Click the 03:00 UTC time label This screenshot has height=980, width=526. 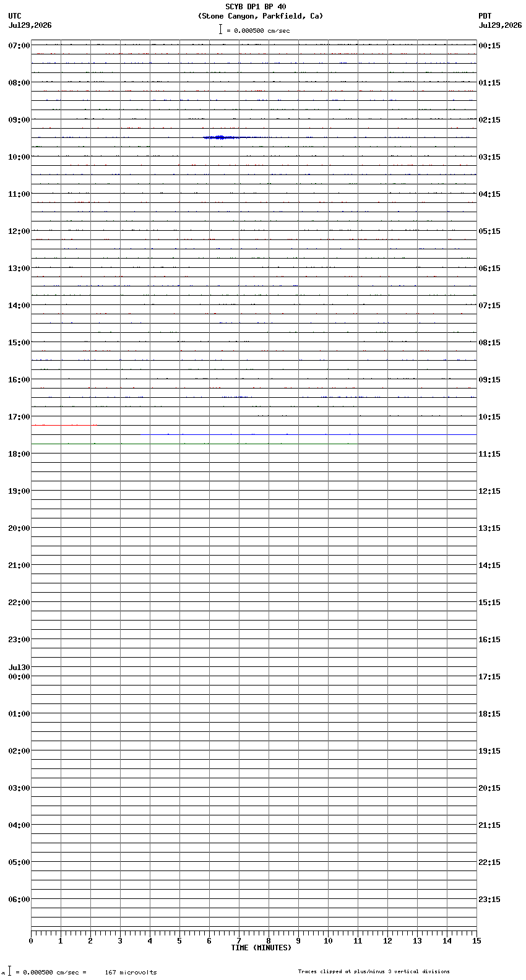pos(19,788)
